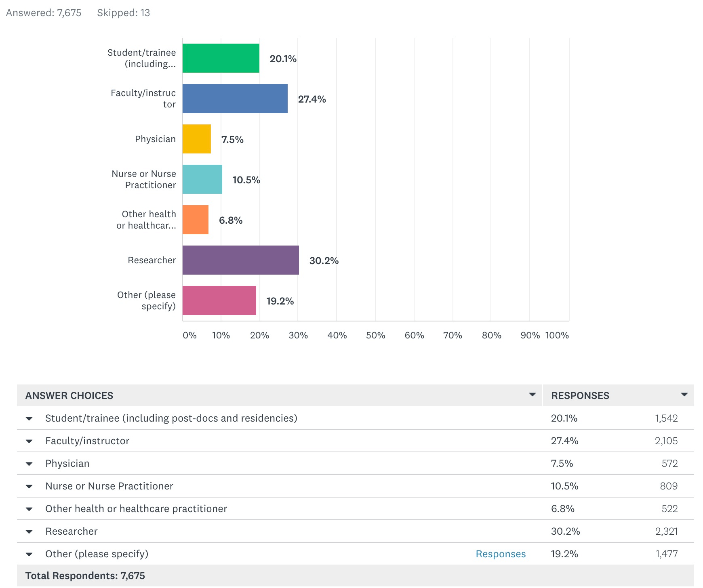Click the purple Researcher bar
703x588 pixels.
[x=241, y=260]
